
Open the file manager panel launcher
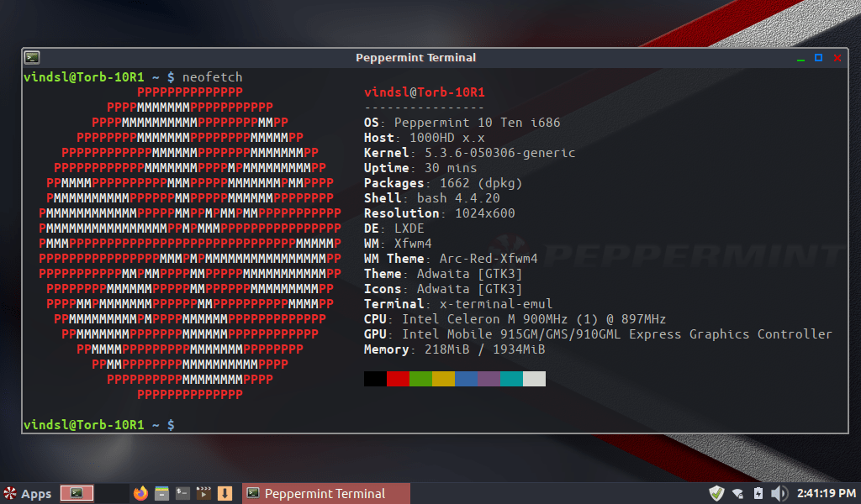pos(161,493)
